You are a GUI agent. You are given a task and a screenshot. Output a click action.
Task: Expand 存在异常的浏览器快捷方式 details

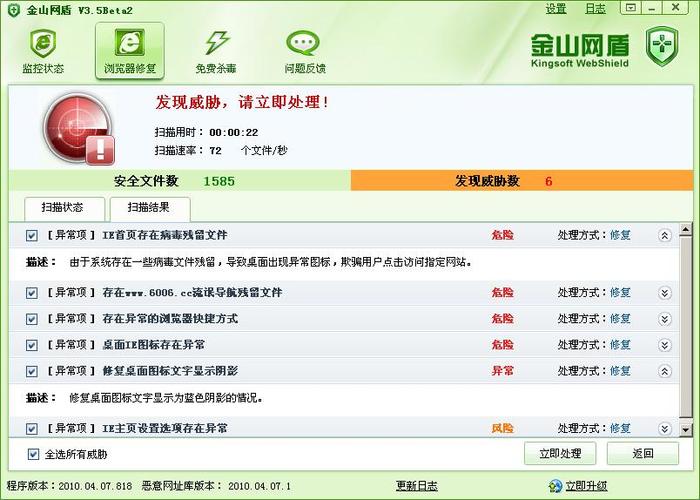click(x=665, y=319)
